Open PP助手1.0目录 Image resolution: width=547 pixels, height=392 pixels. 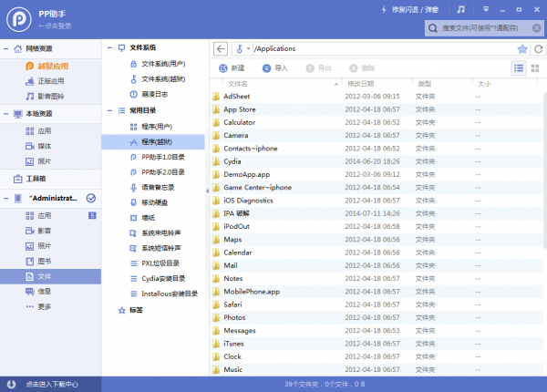(153, 158)
